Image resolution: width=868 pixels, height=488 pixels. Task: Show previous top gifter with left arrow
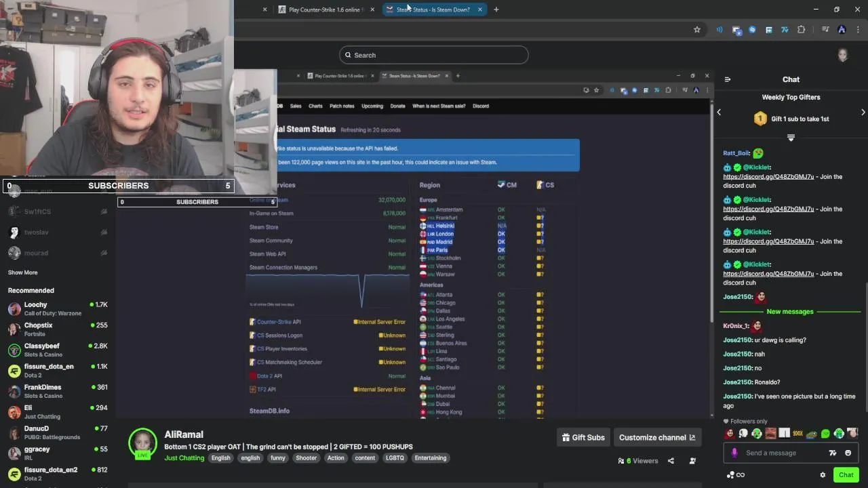719,112
